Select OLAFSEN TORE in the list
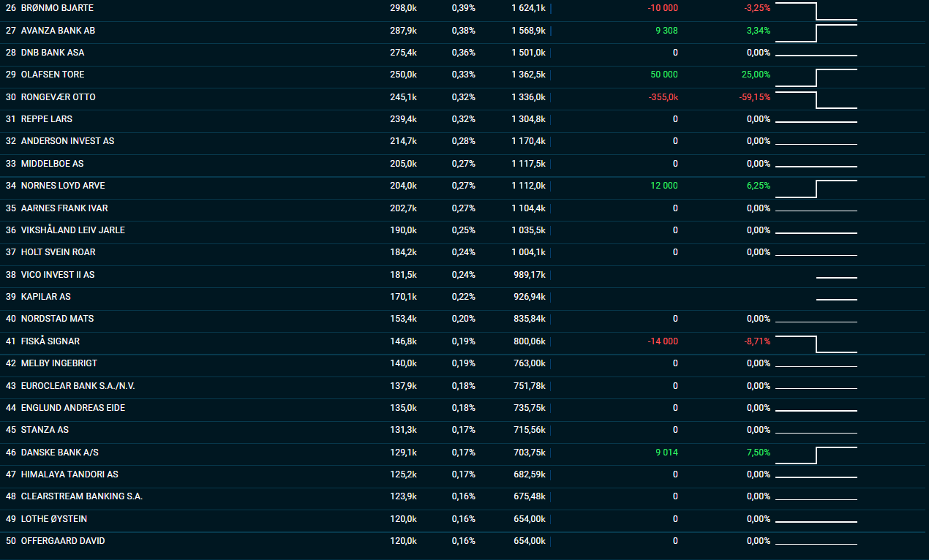This screenshot has height=560, width=929. coord(53,75)
